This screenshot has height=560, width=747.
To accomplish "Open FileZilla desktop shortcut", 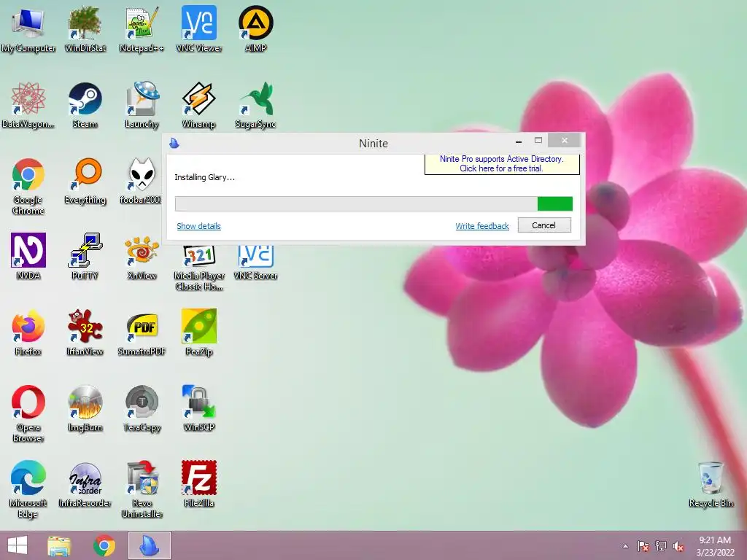I will click(x=199, y=485).
